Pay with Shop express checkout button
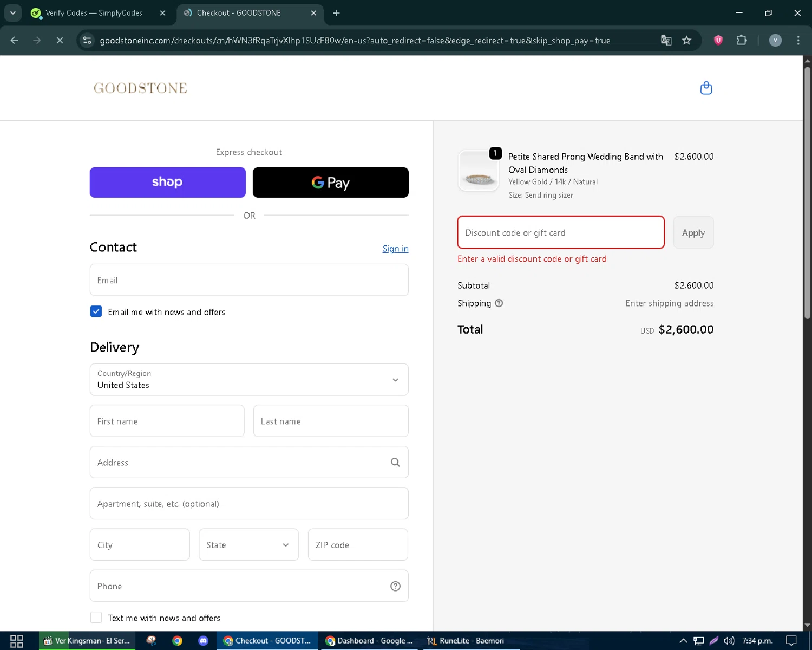The image size is (812, 650). (168, 183)
